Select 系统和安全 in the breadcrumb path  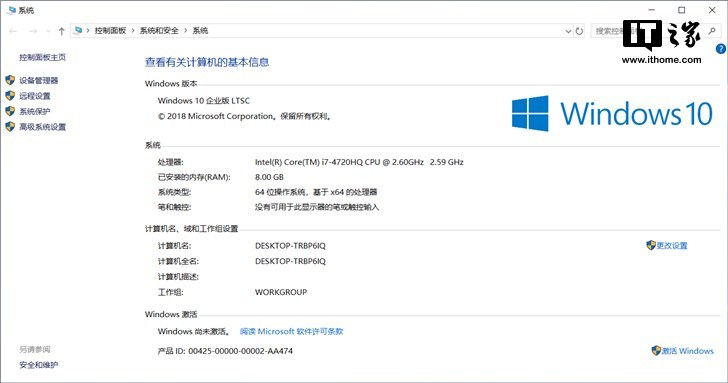pyautogui.click(x=159, y=31)
